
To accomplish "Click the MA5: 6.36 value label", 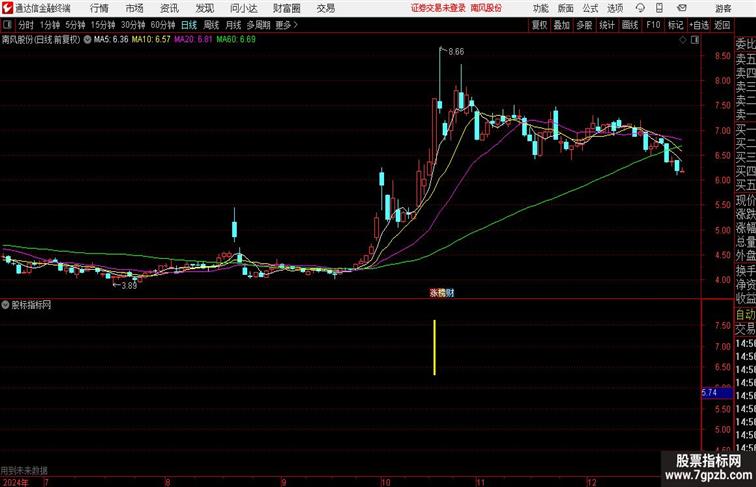I will pyautogui.click(x=111, y=40).
